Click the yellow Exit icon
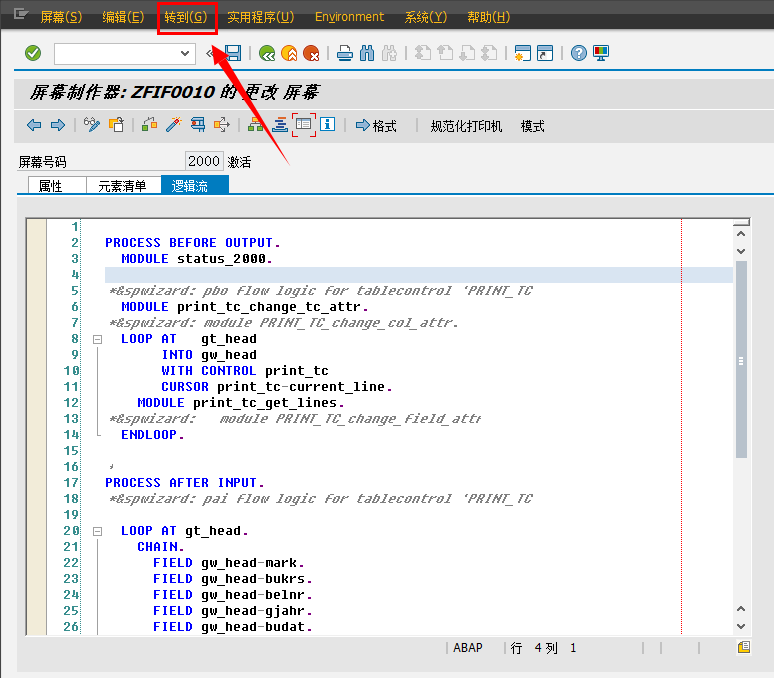 tap(289, 53)
